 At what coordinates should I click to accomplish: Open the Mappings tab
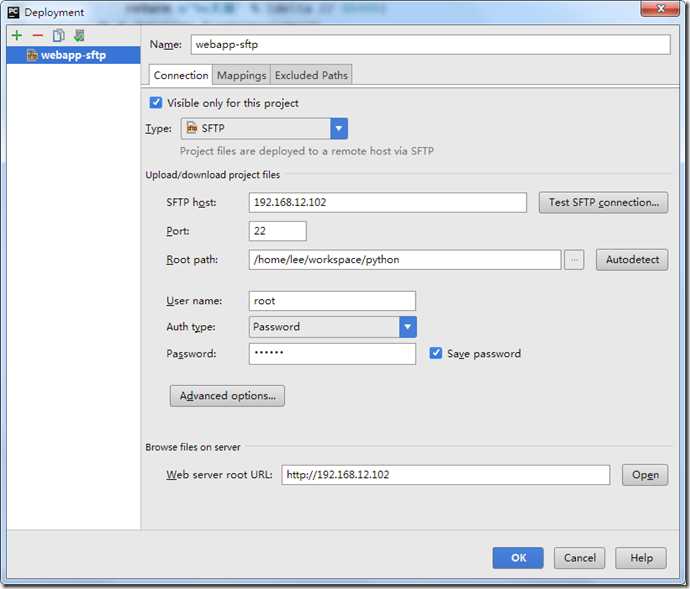click(x=241, y=75)
